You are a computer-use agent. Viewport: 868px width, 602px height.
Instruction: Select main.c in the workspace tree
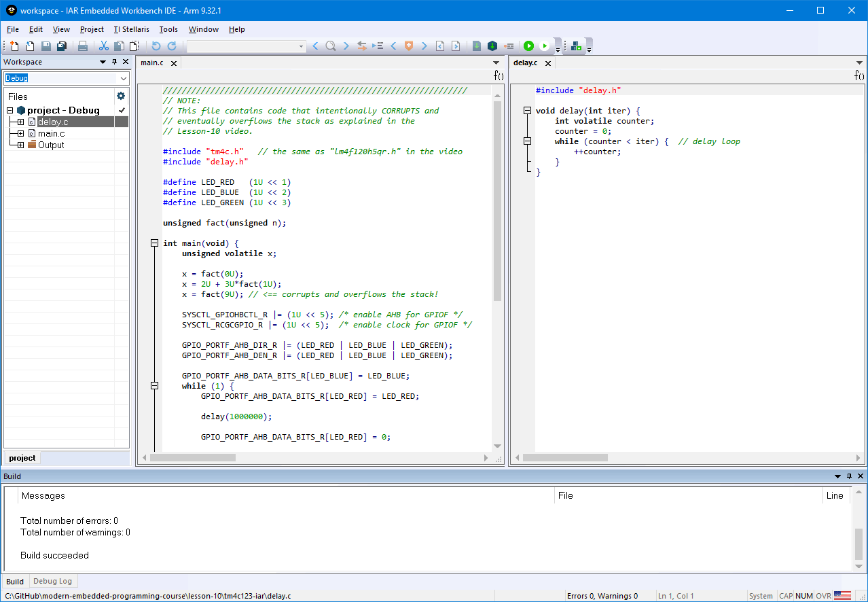[51, 134]
